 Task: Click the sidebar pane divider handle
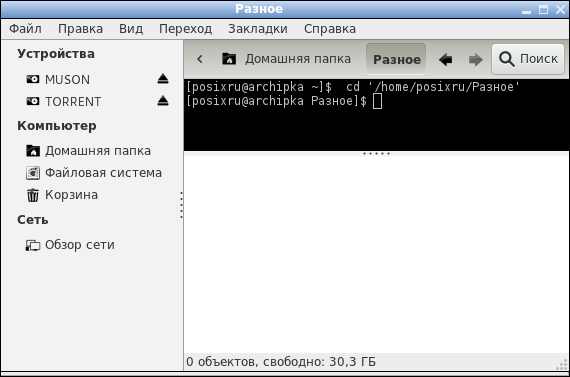pos(181,205)
